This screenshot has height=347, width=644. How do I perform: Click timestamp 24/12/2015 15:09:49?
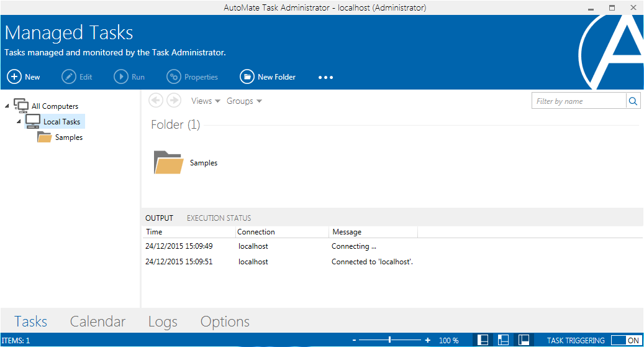pyautogui.click(x=179, y=246)
